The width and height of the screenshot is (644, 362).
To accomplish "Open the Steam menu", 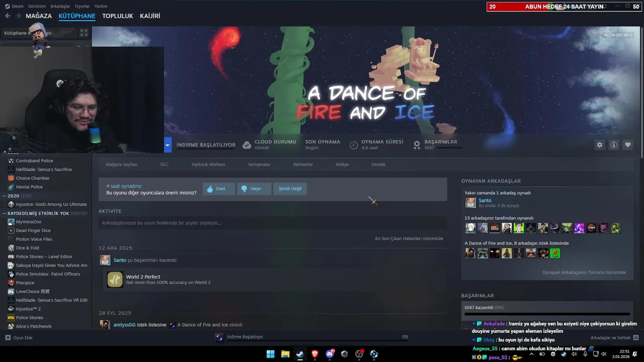I will (14, 7).
